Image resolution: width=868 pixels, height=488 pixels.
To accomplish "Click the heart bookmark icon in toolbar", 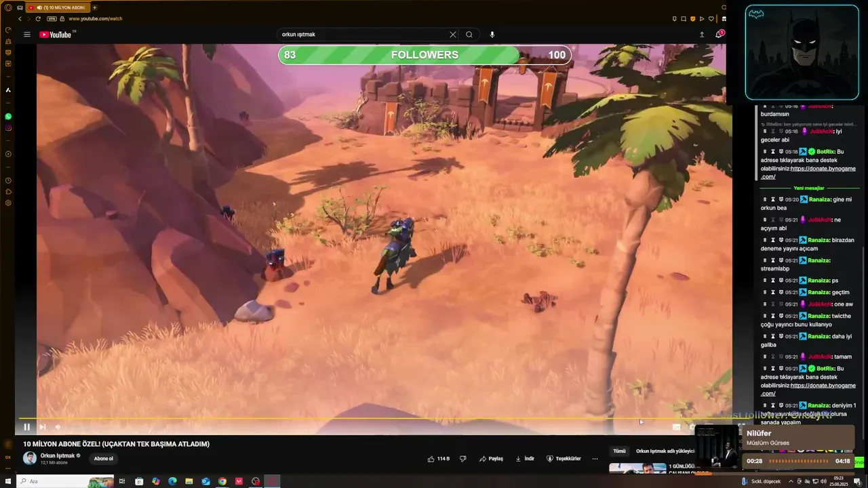I will coord(711,18).
